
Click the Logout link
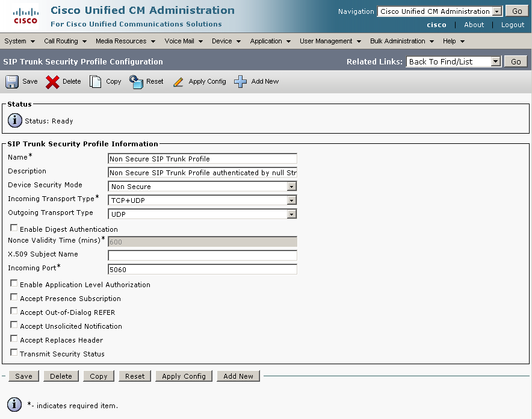(x=513, y=25)
